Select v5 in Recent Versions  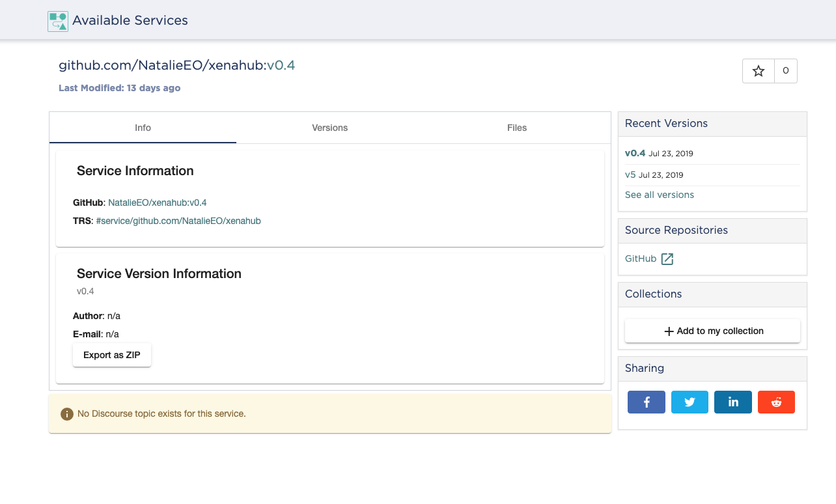click(630, 175)
